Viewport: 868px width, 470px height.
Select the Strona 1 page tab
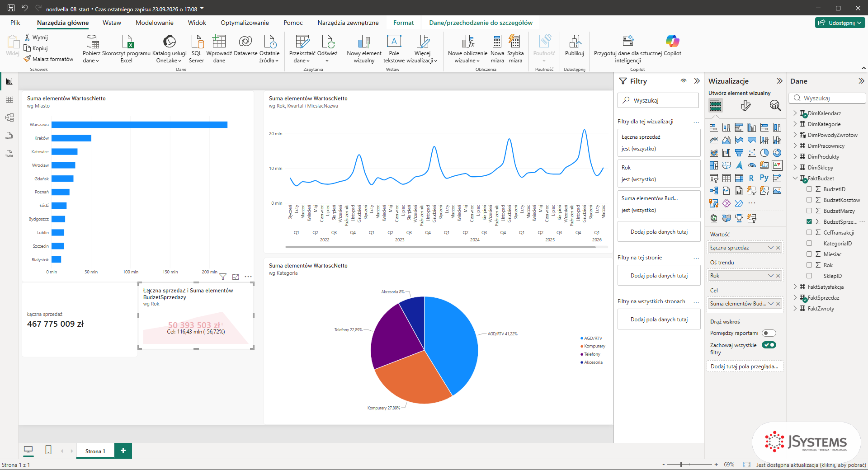(x=95, y=451)
